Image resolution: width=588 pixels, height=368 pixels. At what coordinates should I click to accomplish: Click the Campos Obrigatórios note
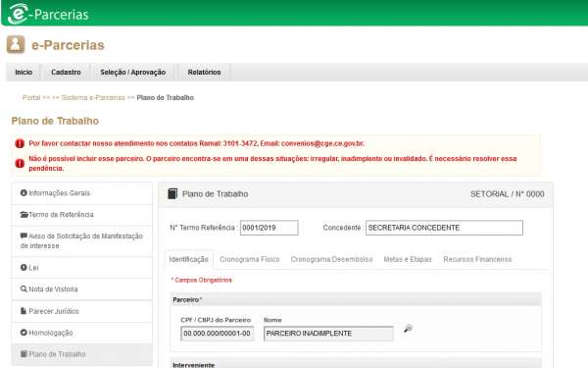202,280
